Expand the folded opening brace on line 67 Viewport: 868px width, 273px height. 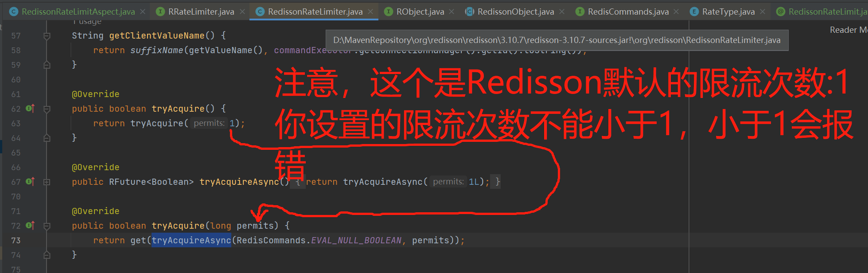(298, 182)
